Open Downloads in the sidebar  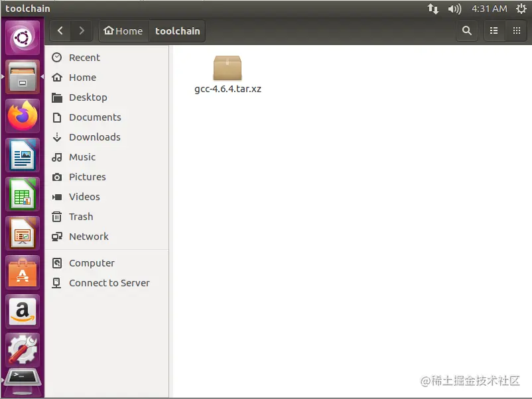click(x=107, y=137)
